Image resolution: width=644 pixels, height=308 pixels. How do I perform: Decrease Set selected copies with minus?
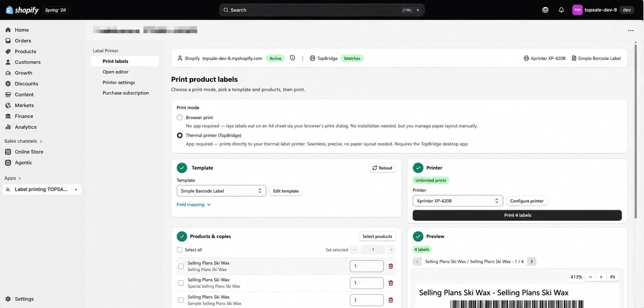point(354,250)
